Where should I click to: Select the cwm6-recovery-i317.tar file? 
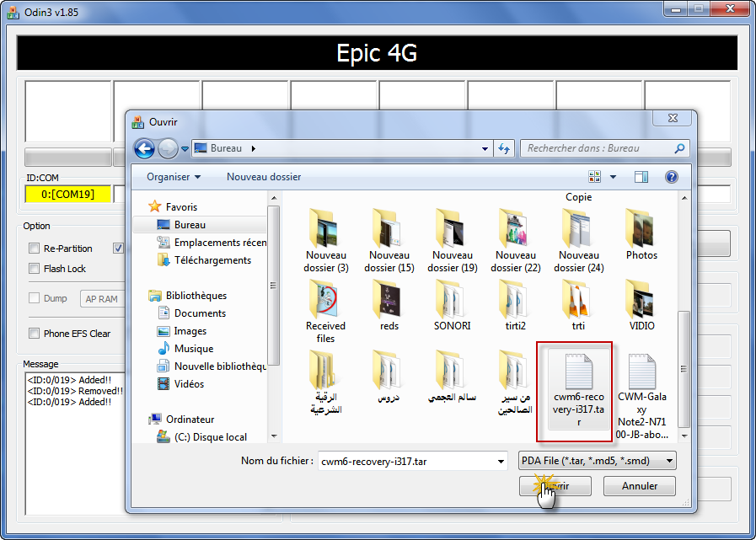point(578,391)
